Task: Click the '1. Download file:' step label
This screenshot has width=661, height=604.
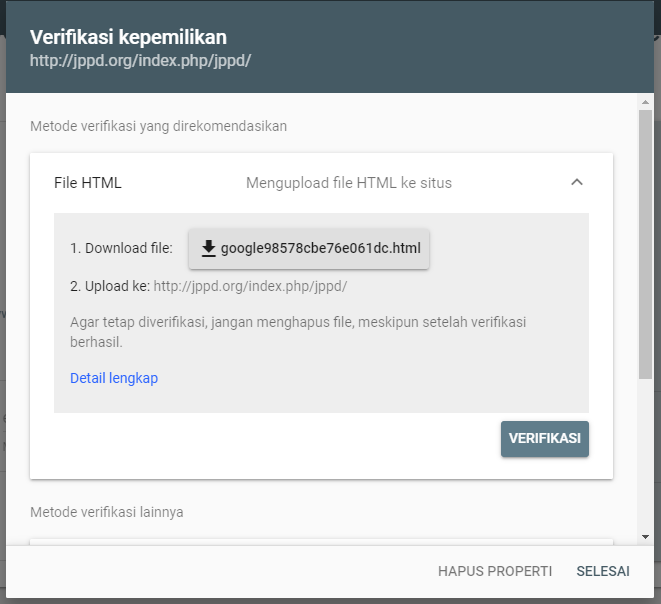Action: pos(121,248)
